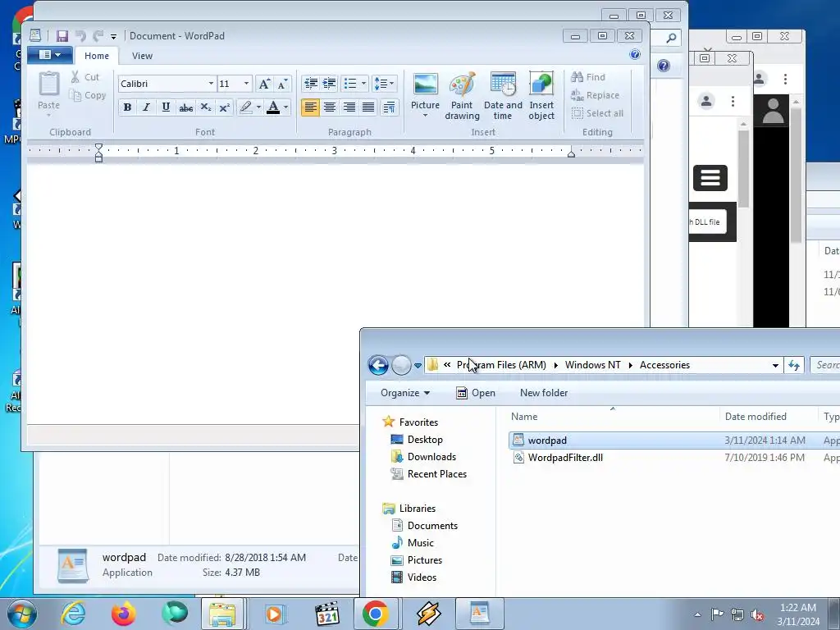
Task: Click the Refresh icon next to the address bar
Action: (x=794, y=365)
